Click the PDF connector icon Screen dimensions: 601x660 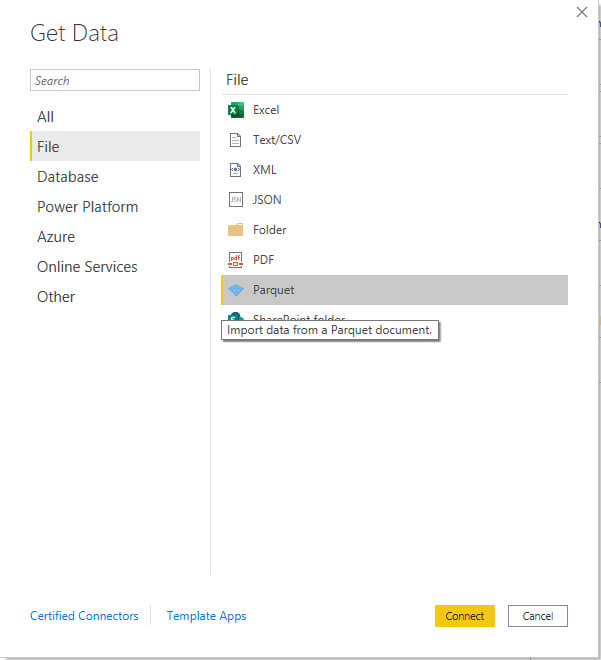coord(236,260)
